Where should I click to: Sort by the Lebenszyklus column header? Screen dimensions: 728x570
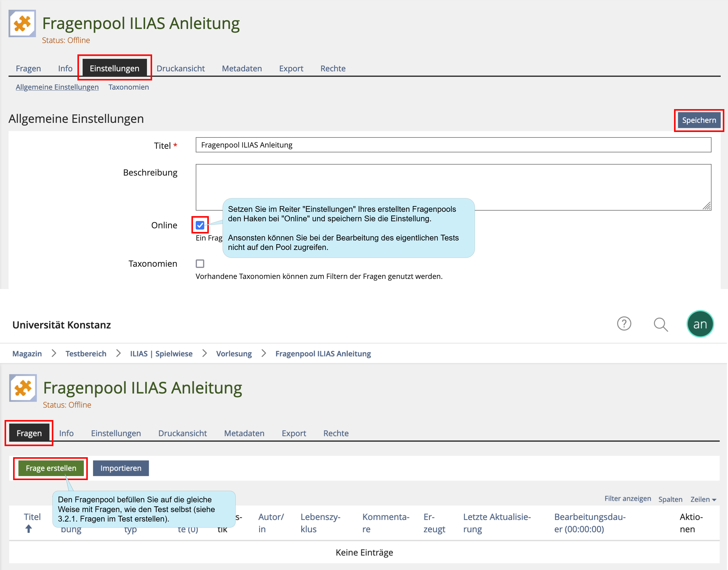point(320,523)
